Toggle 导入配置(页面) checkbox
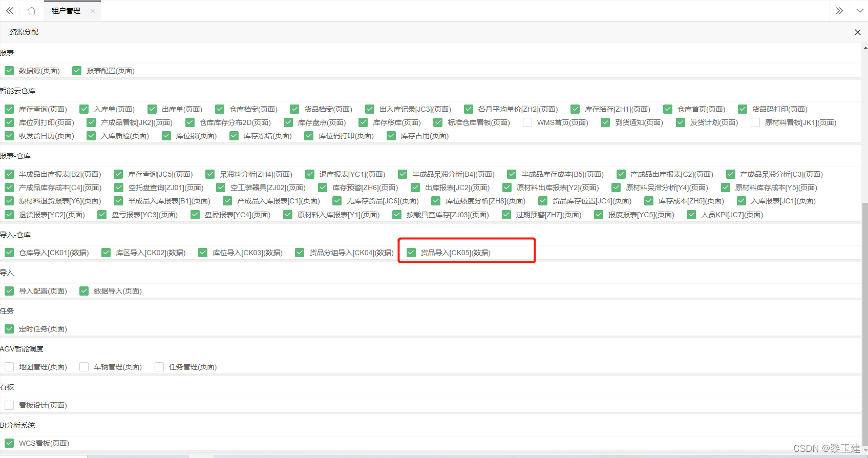The image size is (868, 458). 9,291
